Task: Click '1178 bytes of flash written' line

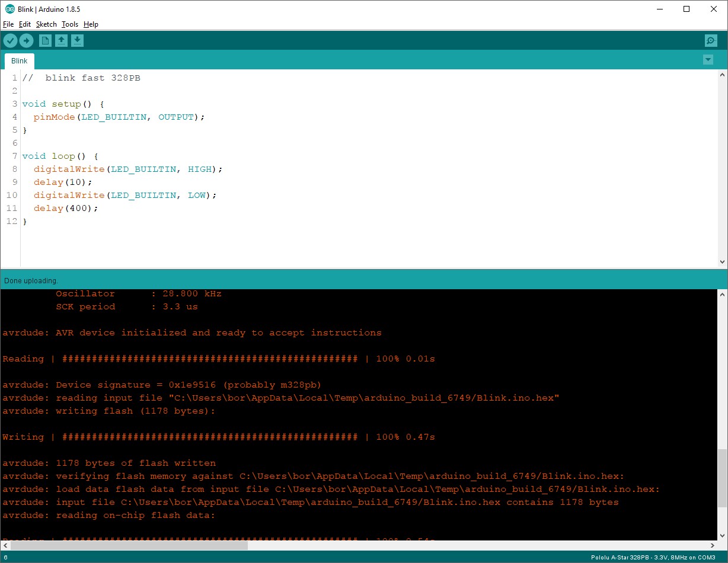Action: click(109, 463)
